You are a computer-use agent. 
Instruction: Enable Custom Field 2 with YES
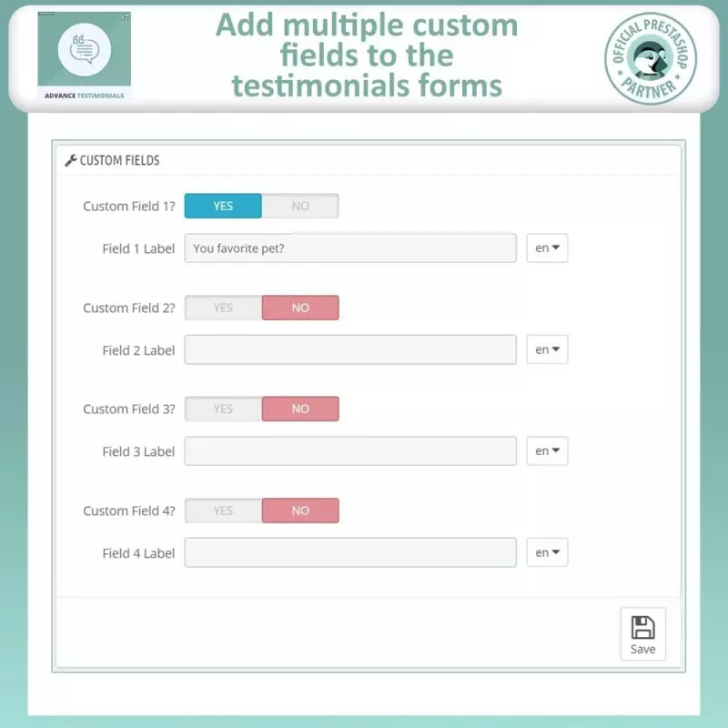223,308
